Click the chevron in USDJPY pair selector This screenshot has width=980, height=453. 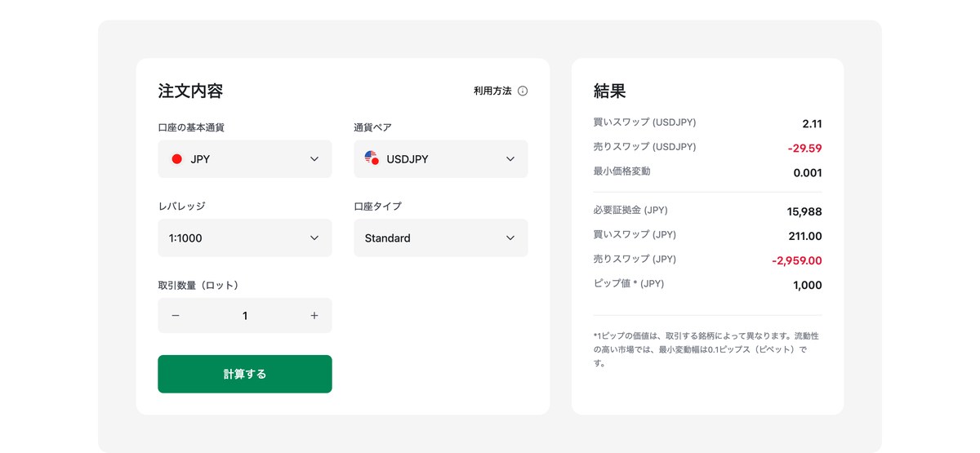point(510,159)
